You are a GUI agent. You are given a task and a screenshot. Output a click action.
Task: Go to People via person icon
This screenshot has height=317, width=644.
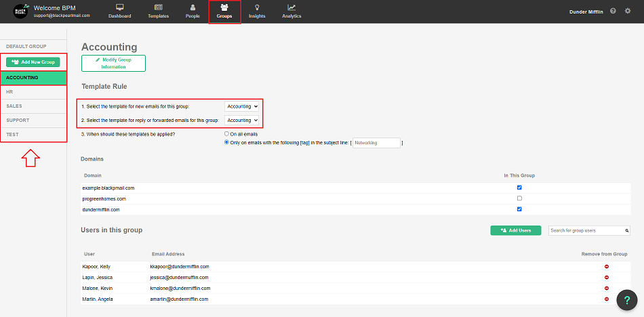[193, 7]
